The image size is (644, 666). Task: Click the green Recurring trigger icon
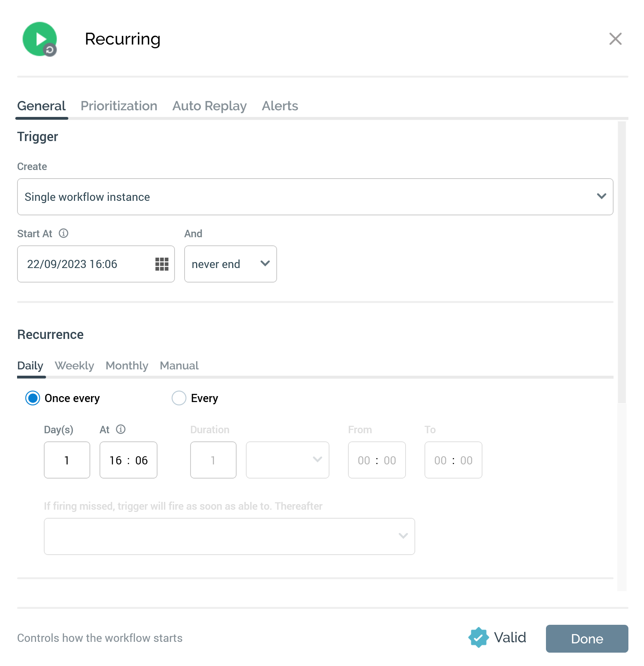(40, 39)
